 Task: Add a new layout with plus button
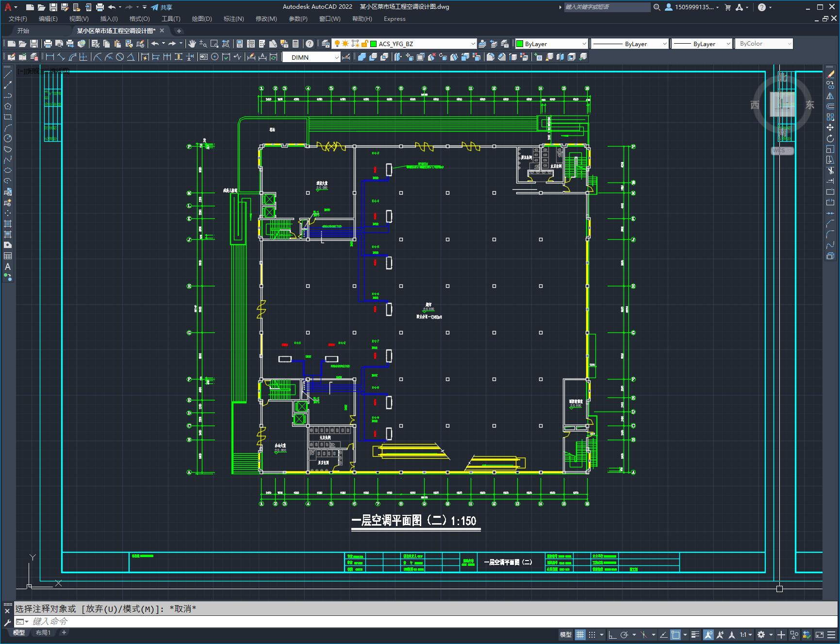click(64, 633)
